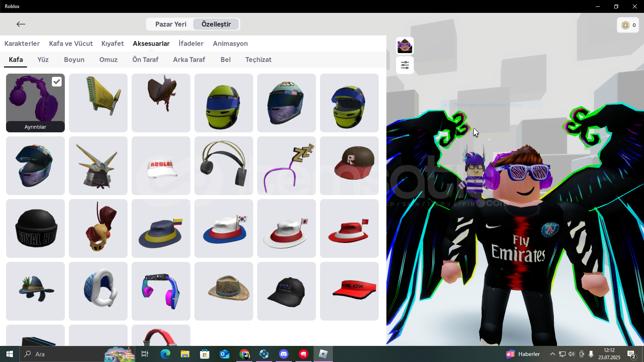Viewport: 644px width, 362px height.
Task: Select the Bel subcategory
Action: click(225, 60)
